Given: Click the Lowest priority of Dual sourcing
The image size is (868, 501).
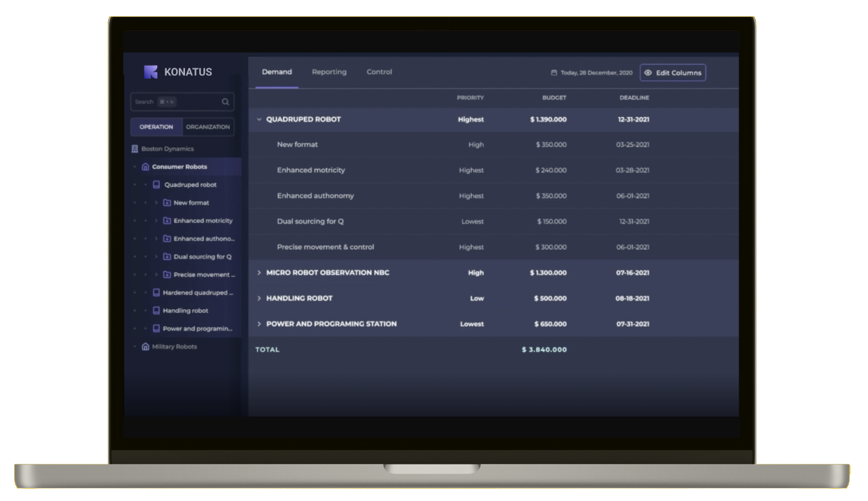Looking at the screenshot, I should pyautogui.click(x=472, y=221).
